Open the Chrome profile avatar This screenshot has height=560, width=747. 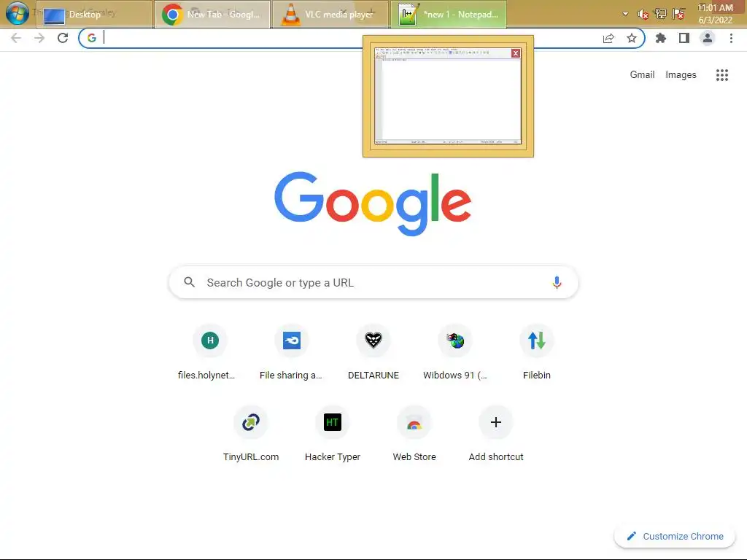(708, 38)
